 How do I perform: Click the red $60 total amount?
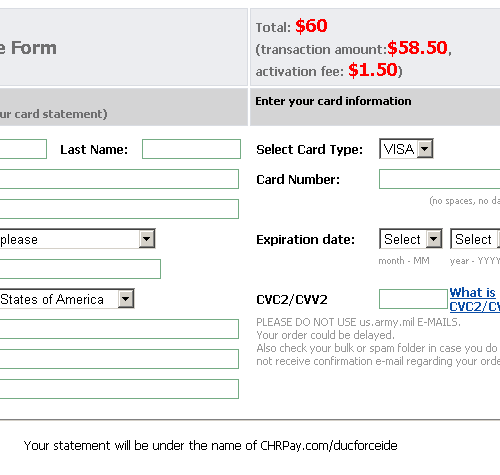[311, 26]
